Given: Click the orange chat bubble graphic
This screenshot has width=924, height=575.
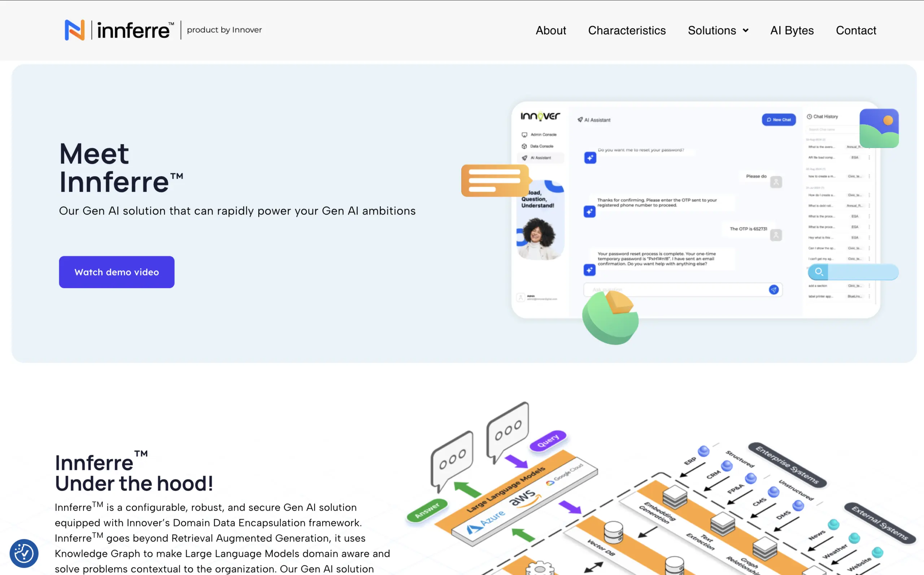Looking at the screenshot, I should pos(496,180).
